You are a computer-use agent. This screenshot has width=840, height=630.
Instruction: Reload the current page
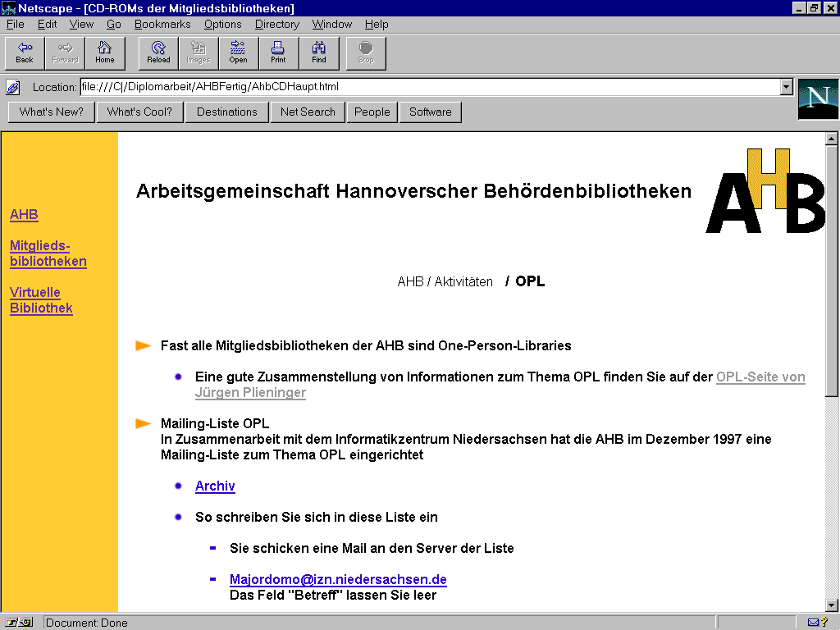pos(158,53)
